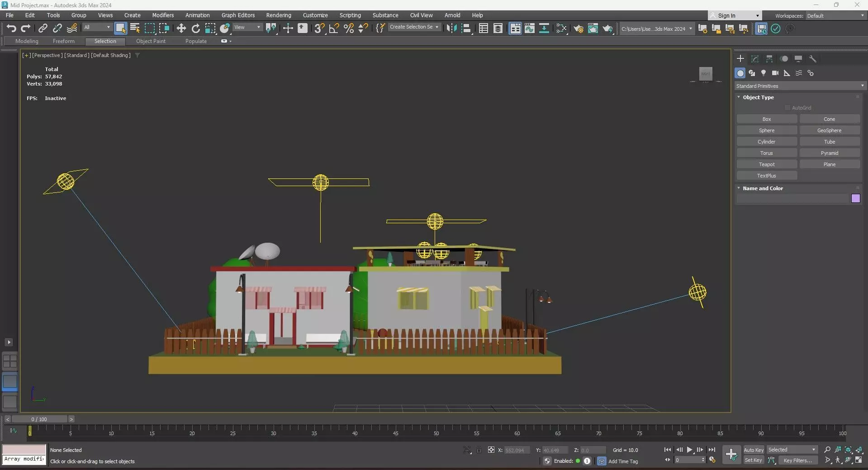Switch to the Freeform ribbon tab
The width and height of the screenshot is (868, 470).
click(x=63, y=41)
